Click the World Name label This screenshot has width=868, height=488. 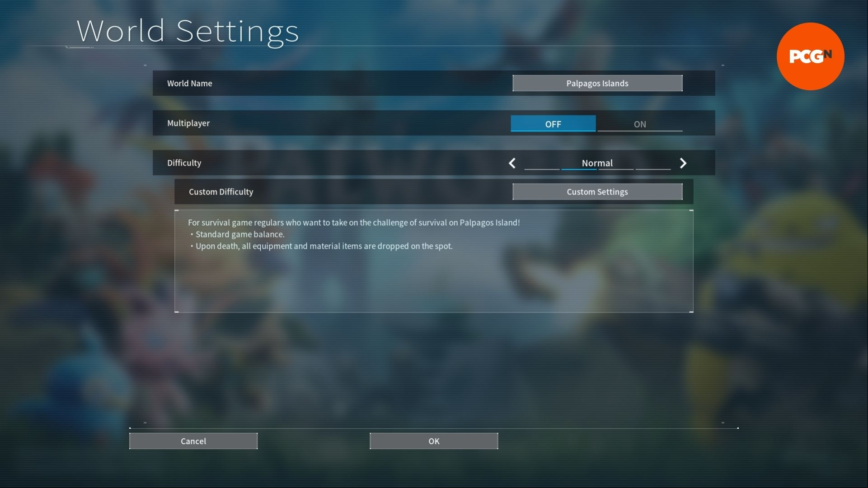pos(190,84)
